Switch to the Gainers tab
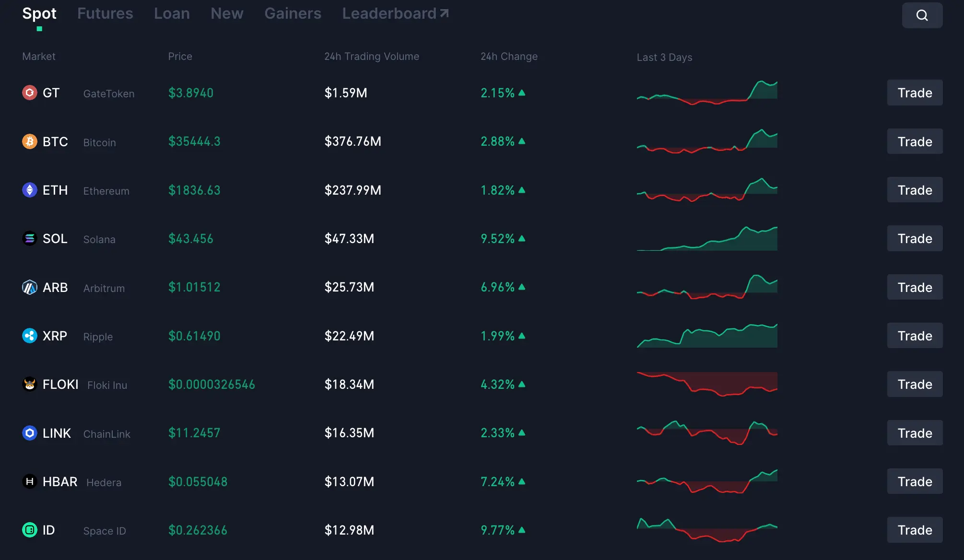 293,13
